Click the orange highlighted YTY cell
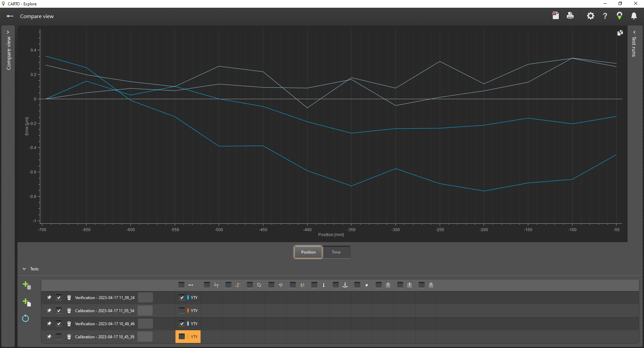644x348 pixels. (188, 337)
